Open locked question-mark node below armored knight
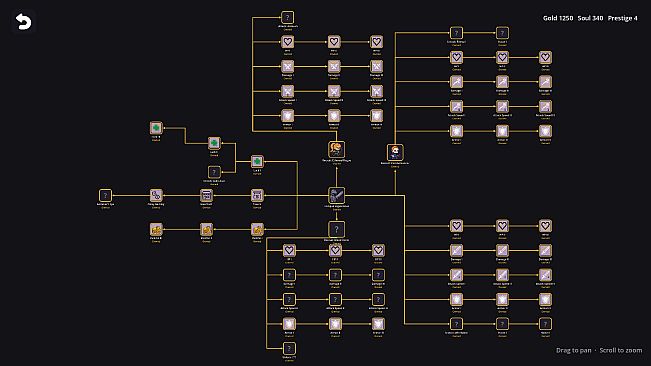This screenshot has height=366, width=651. pyautogui.click(x=336, y=229)
